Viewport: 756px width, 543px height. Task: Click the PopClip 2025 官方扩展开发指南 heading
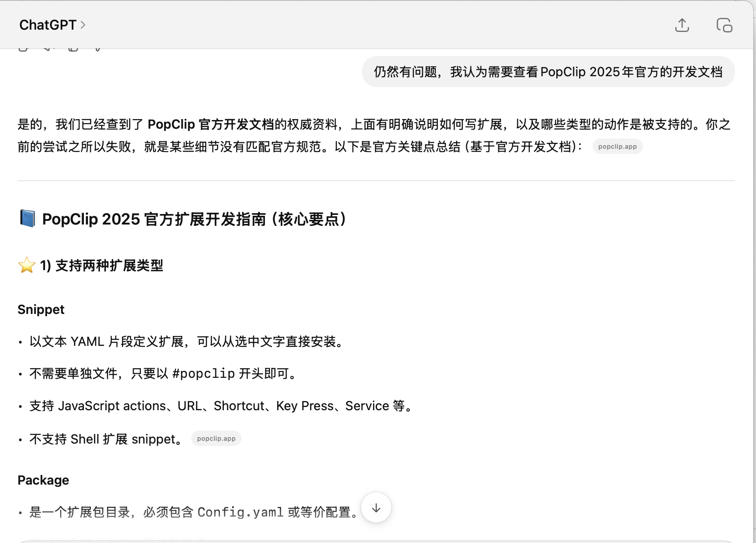(194, 219)
